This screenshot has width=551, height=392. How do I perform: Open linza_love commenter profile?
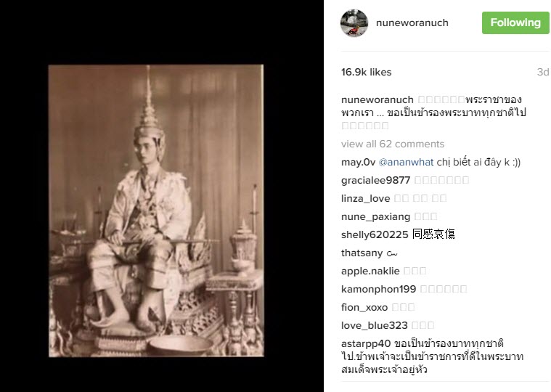tap(365, 198)
